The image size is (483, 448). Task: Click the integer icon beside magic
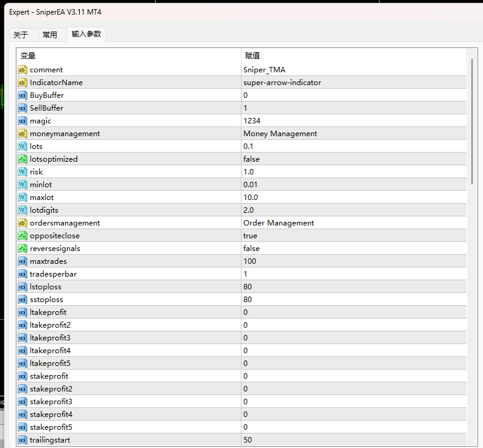pyautogui.click(x=22, y=121)
